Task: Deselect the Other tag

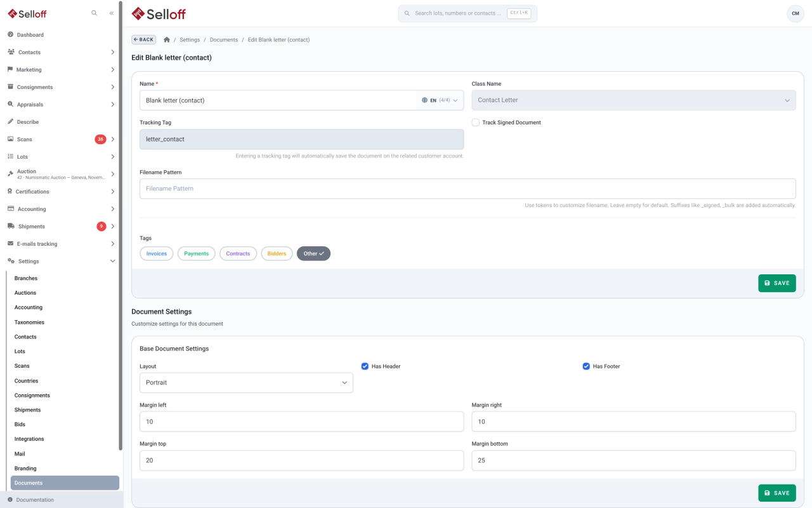Action: pos(313,253)
